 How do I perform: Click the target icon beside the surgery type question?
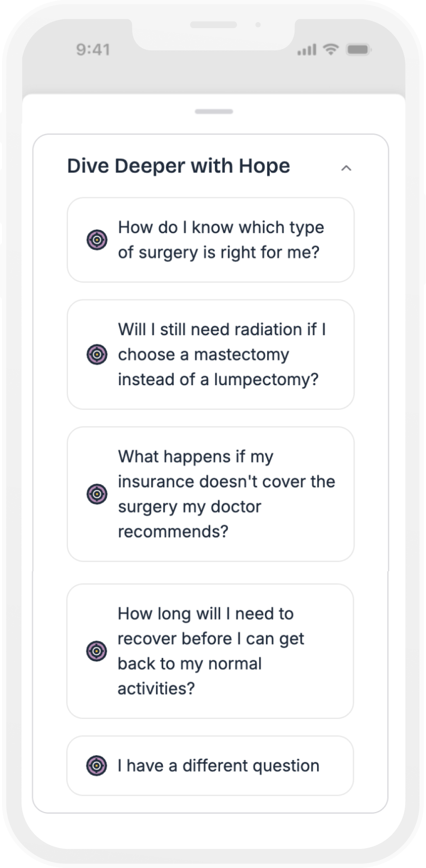point(97,239)
